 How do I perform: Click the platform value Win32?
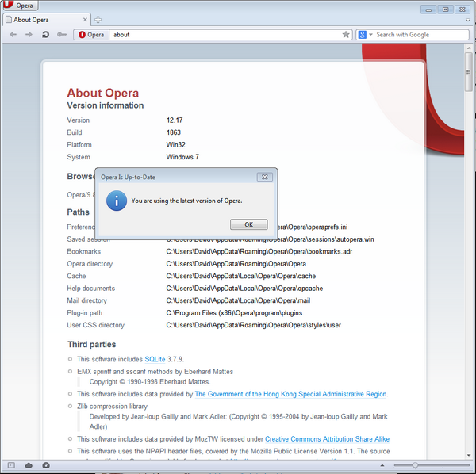pos(176,144)
